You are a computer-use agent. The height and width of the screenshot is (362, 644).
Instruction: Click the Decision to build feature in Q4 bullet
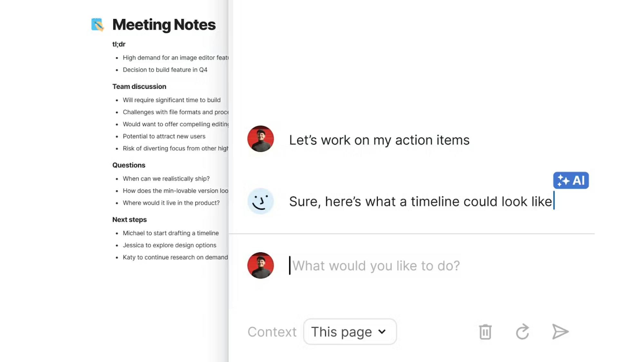click(x=165, y=70)
